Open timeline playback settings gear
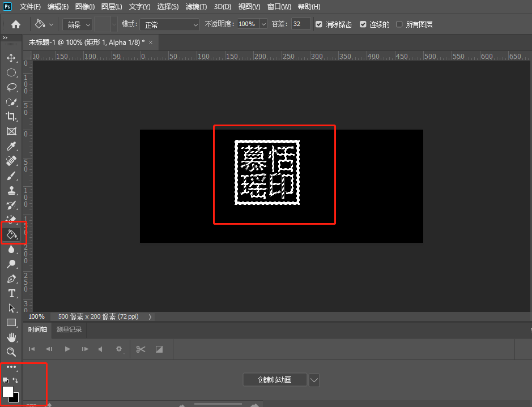The height and width of the screenshot is (407, 532). [x=119, y=349]
